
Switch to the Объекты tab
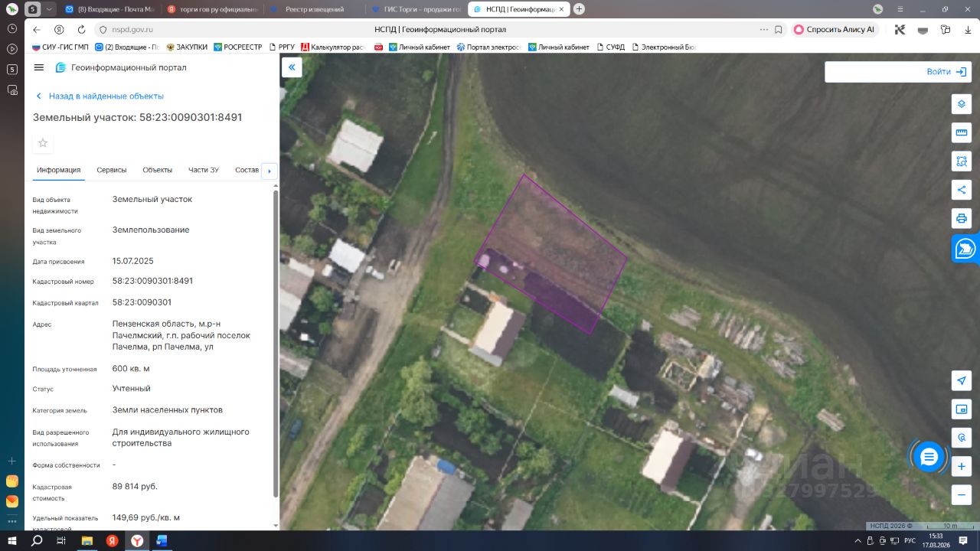pos(158,170)
